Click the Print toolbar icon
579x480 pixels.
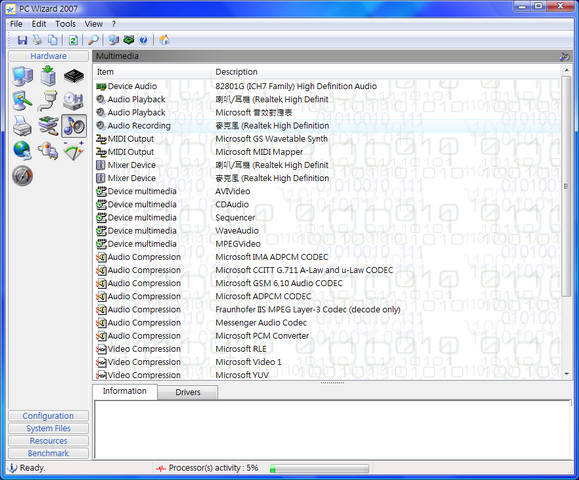tap(37, 40)
